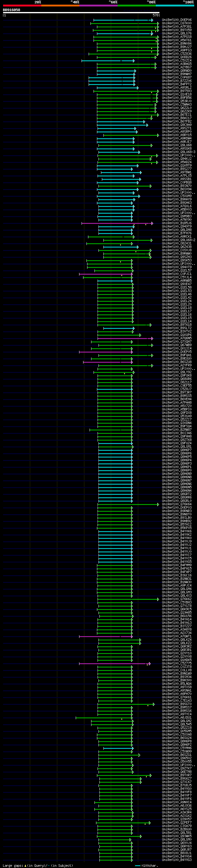
Task: Click the green ~80% identity legend segment
Action: 137,6
